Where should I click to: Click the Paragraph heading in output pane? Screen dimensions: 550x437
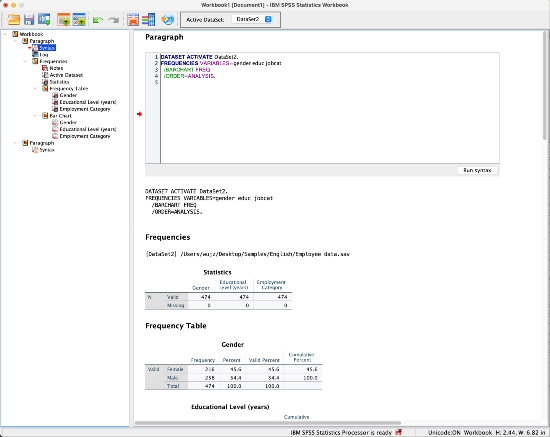coord(164,37)
